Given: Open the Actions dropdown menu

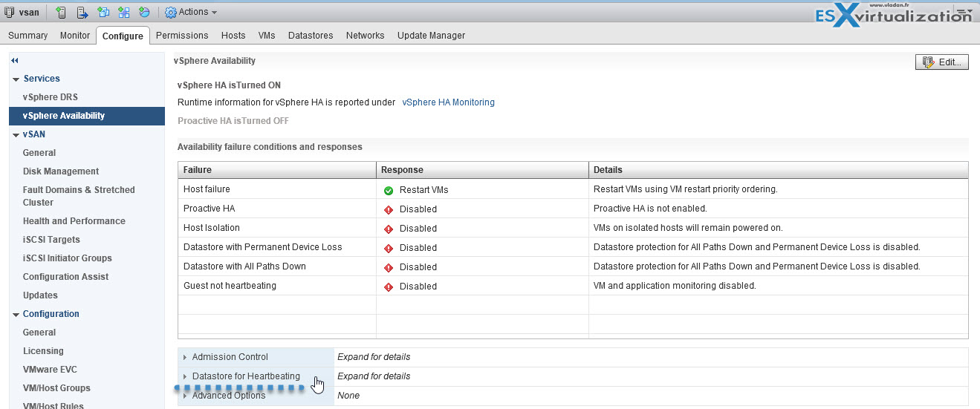Looking at the screenshot, I should point(191,12).
